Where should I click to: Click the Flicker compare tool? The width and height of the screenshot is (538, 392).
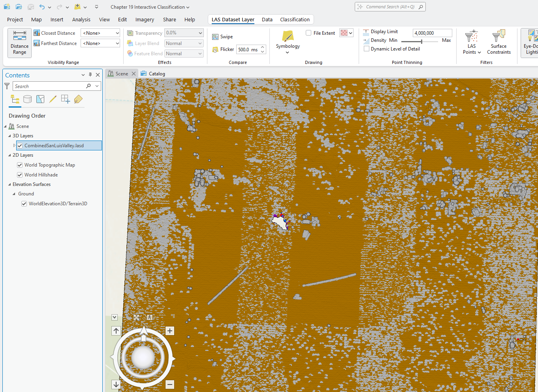pyautogui.click(x=223, y=49)
